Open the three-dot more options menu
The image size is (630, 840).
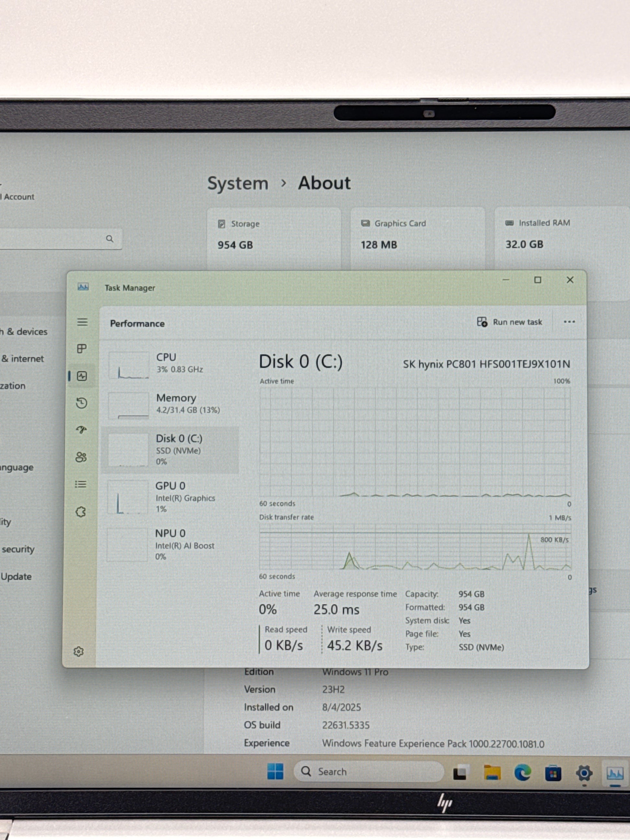(x=569, y=322)
